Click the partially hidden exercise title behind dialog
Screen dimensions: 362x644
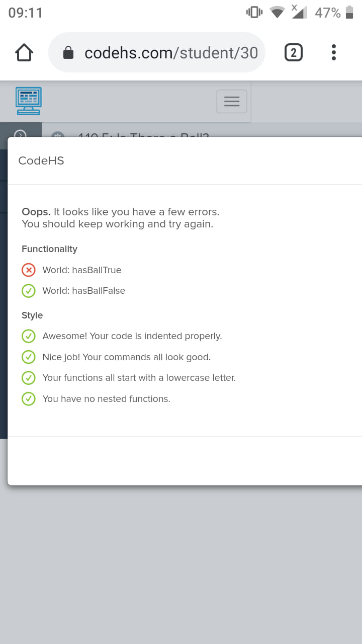click(143, 134)
